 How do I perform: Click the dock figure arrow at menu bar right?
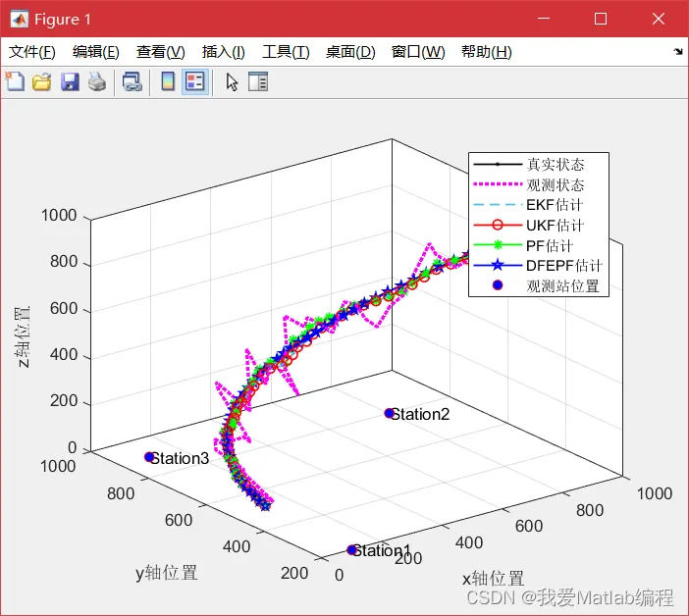[678, 51]
